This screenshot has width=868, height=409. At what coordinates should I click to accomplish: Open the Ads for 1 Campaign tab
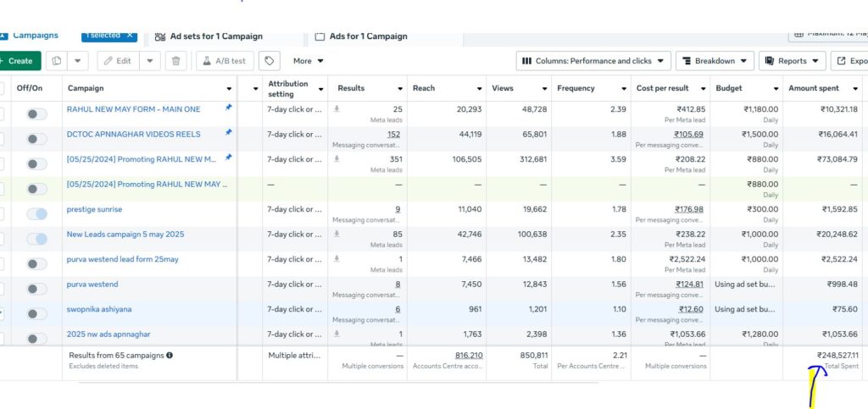pos(367,36)
